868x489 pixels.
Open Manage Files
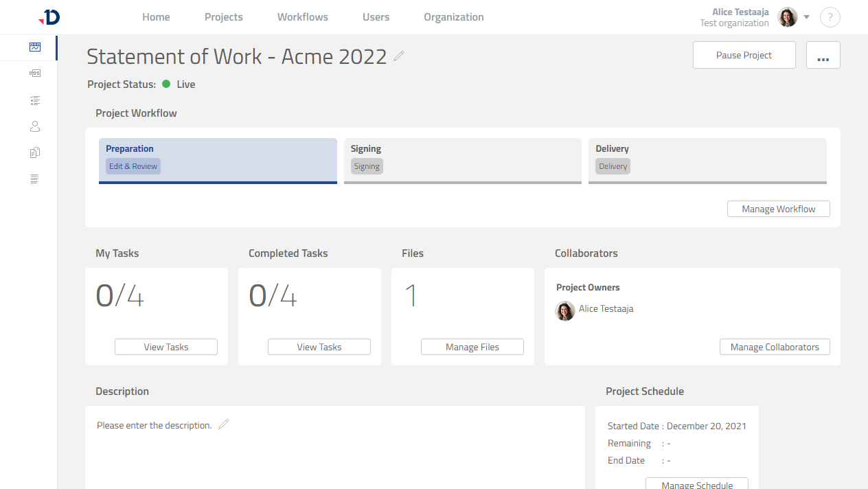pos(472,347)
